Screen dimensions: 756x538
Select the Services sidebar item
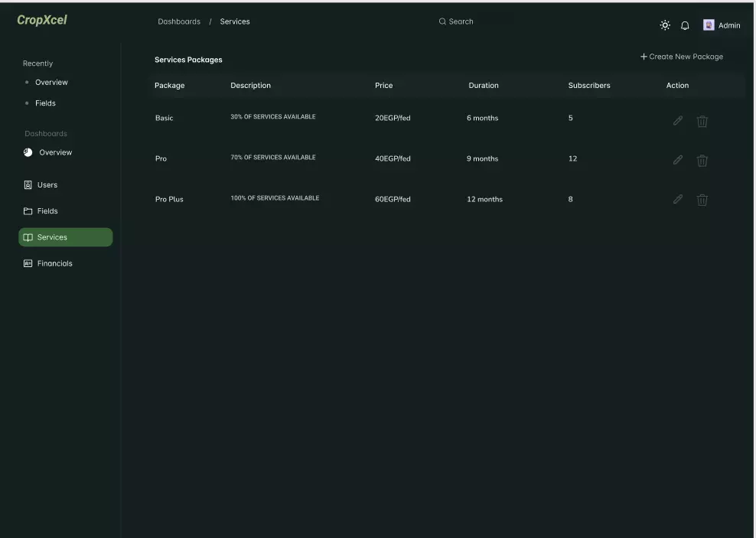coord(65,237)
